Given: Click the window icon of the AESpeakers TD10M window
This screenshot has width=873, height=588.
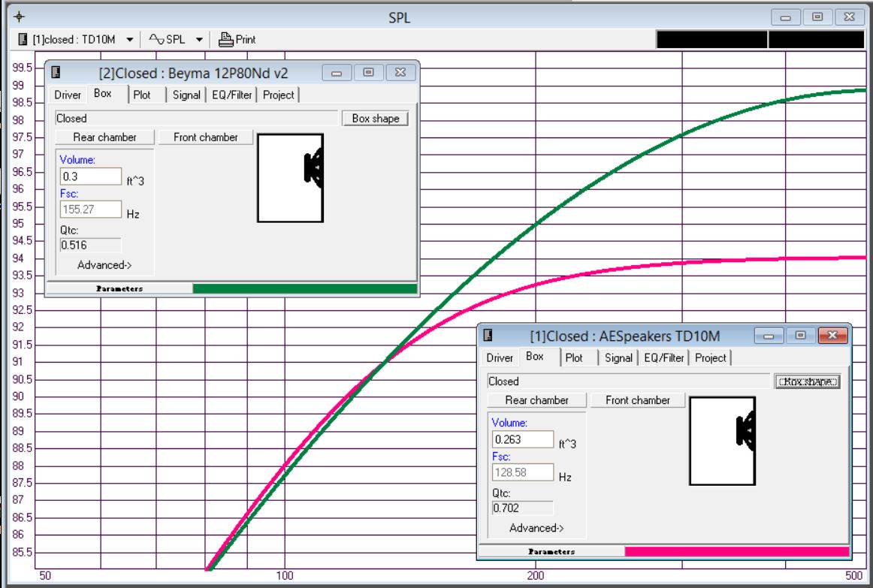Looking at the screenshot, I should [x=488, y=335].
